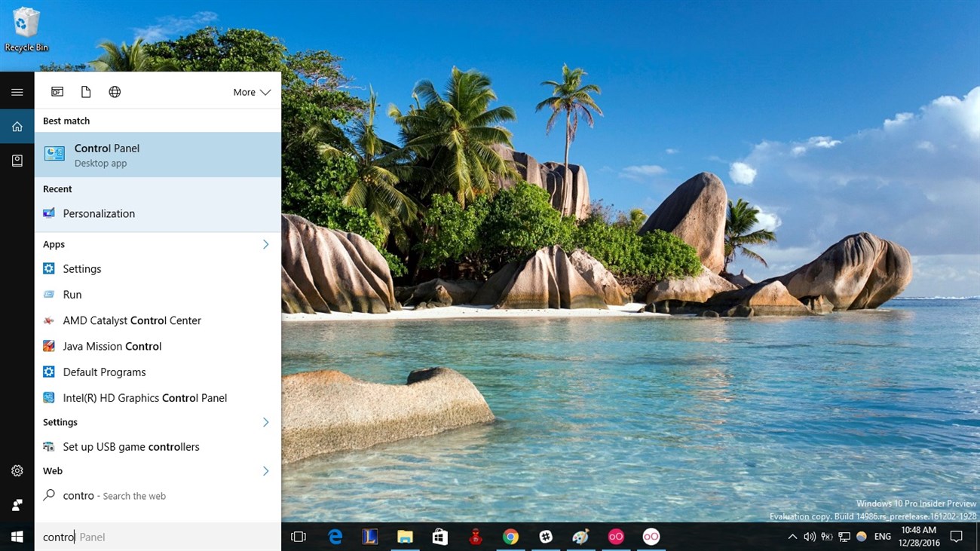The height and width of the screenshot is (551, 980).
Task: Open the Windows Store taskbar icon
Action: point(440,537)
